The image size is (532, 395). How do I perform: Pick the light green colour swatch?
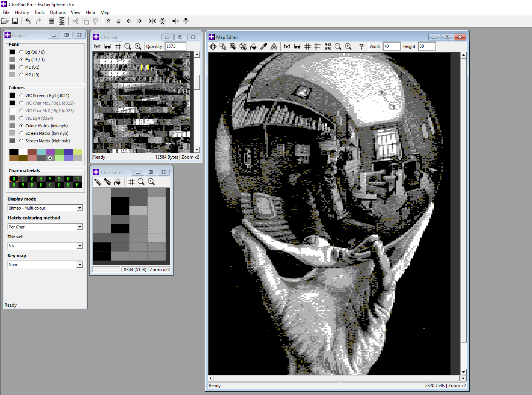click(x=59, y=158)
